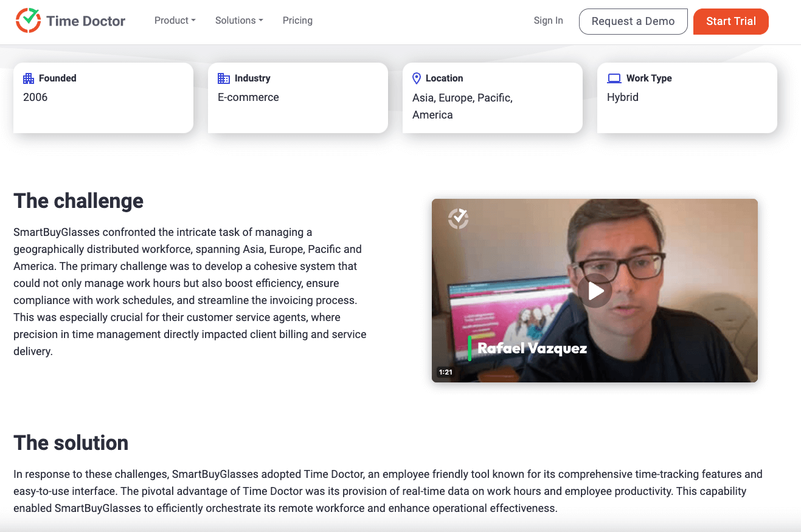Click the map pin above 'Asia, Europe, Pacific'
Image resolution: width=801 pixels, height=532 pixels.
(417, 78)
